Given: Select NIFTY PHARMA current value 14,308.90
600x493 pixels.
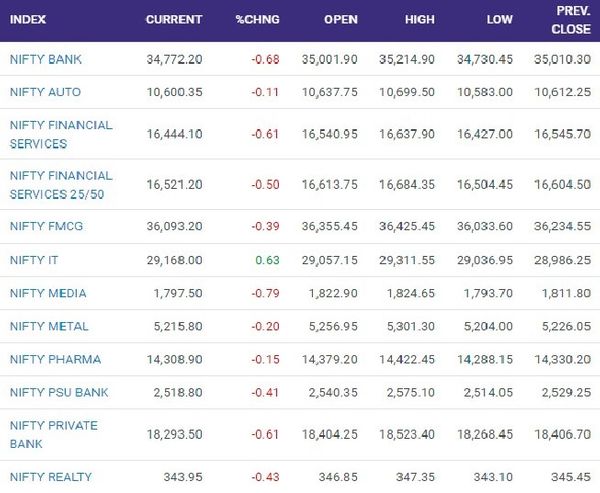Looking at the screenshot, I should point(174,359).
